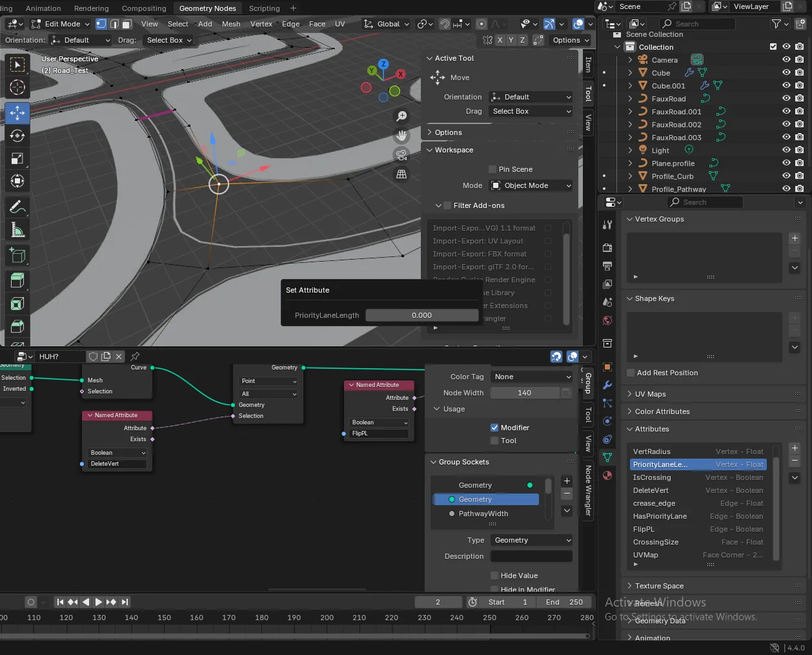Check Add Rest Position
The image size is (812, 655).
[631, 373]
